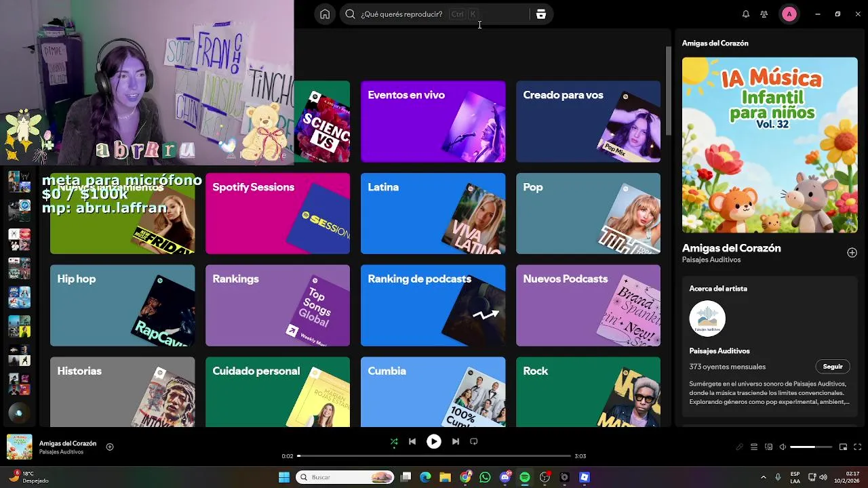868x488 pixels.
Task: Open the Friend Activity icon
Action: pos(764,14)
